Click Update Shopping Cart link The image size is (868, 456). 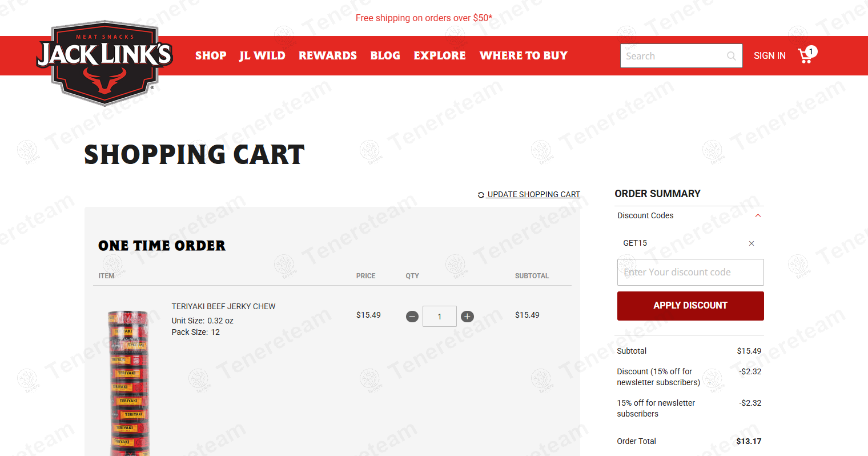[x=529, y=194]
